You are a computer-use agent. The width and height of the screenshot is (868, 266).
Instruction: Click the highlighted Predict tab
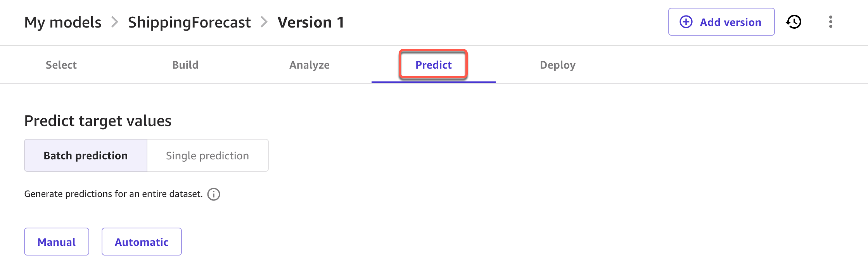[433, 65]
